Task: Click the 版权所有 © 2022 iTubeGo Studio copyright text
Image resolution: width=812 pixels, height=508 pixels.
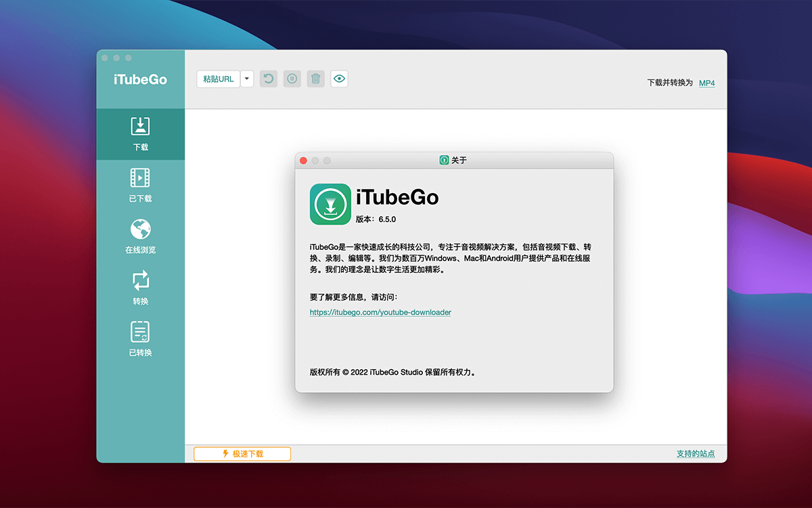Action: 392,372
